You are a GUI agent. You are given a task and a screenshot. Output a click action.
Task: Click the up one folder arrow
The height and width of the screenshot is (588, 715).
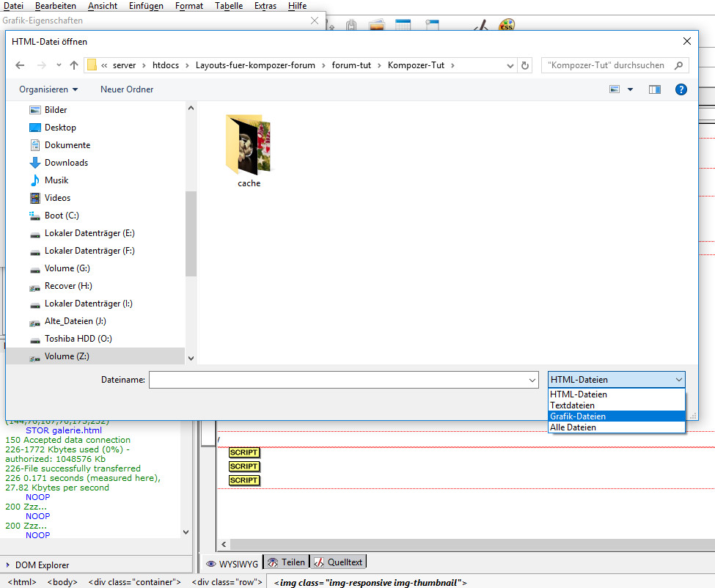tap(73, 65)
